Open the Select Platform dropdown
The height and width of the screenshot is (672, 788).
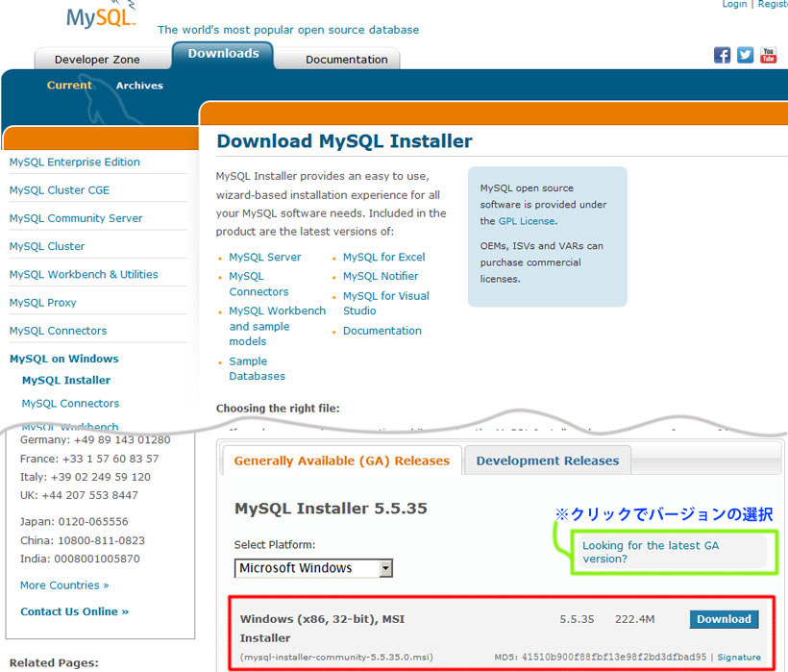pos(313,568)
